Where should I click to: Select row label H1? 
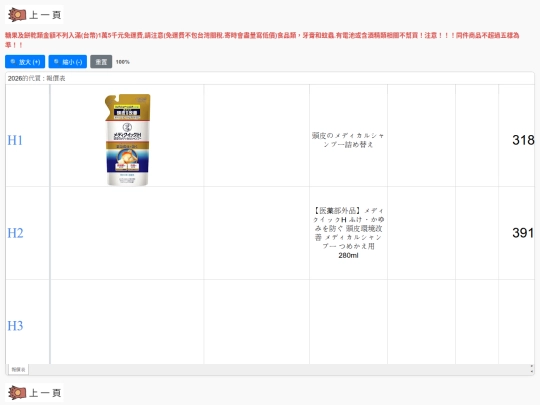point(15,140)
